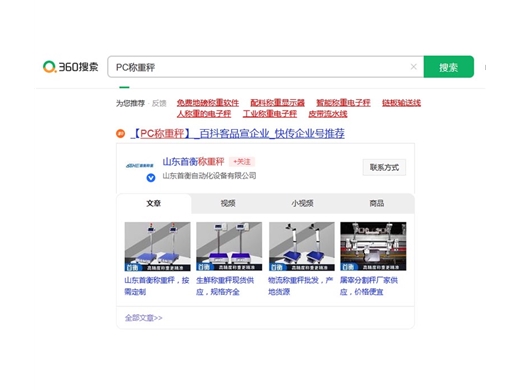This screenshot has height=390, width=520.
Task: Click the blue verified badge icon
Action: [151, 178]
